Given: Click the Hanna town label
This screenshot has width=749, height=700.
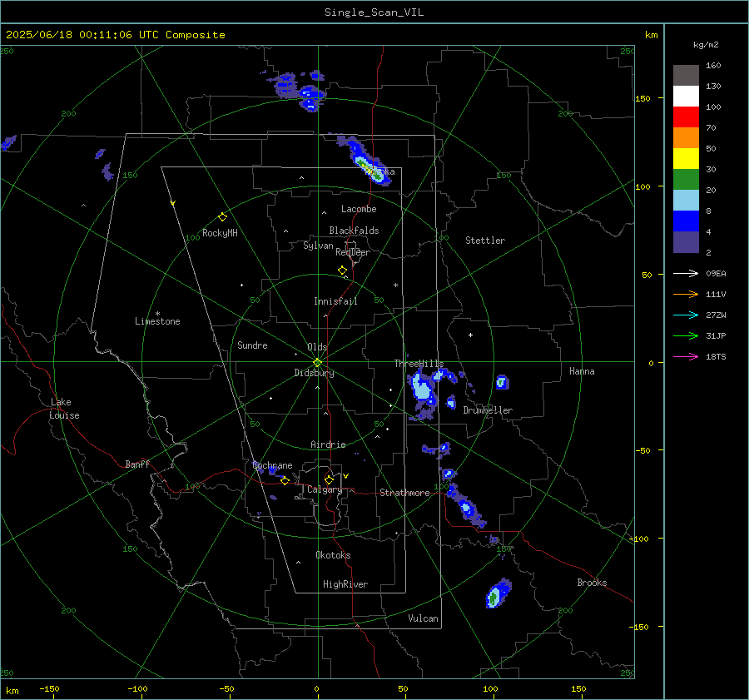Looking at the screenshot, I should click(582, 371).
